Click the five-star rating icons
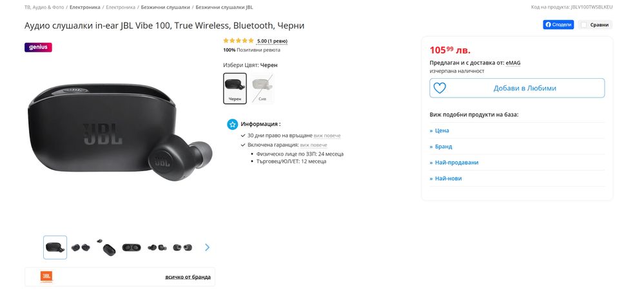The height and width of the screenshot is (297, 644). pos(239,41)
